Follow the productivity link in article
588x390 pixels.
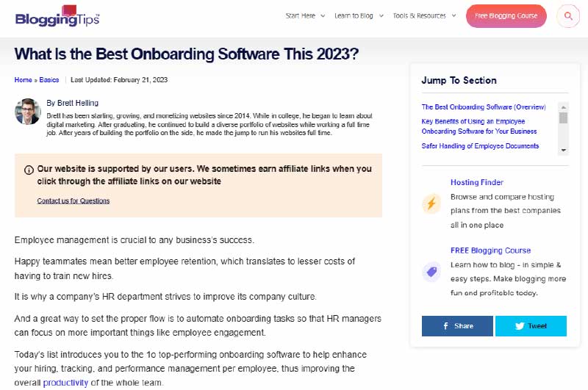click(x=65, y=383)
